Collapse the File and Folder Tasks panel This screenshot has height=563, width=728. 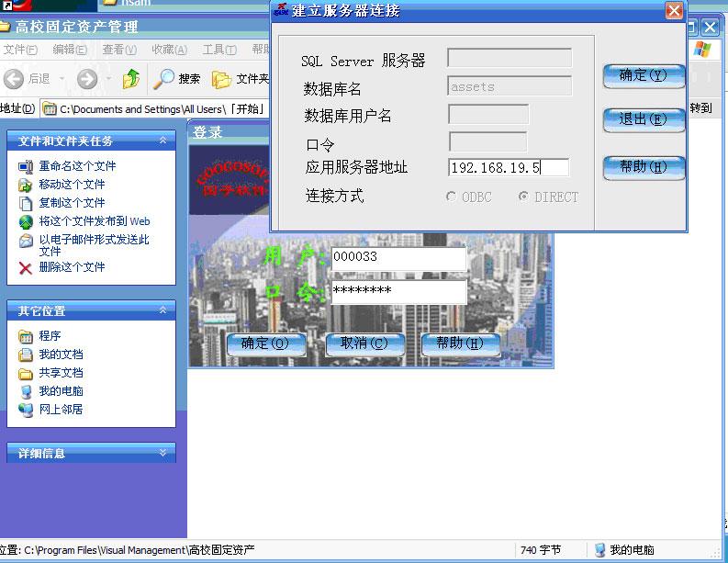point(162,141)
